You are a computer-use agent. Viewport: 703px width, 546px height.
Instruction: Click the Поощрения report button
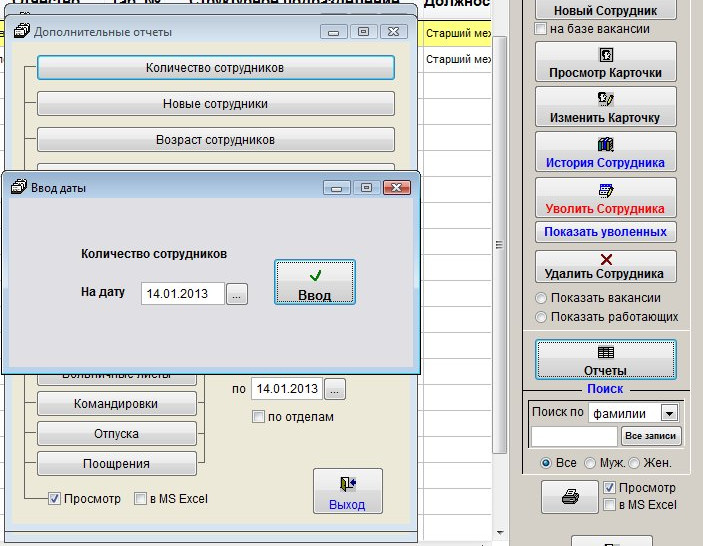click(117, 464)
